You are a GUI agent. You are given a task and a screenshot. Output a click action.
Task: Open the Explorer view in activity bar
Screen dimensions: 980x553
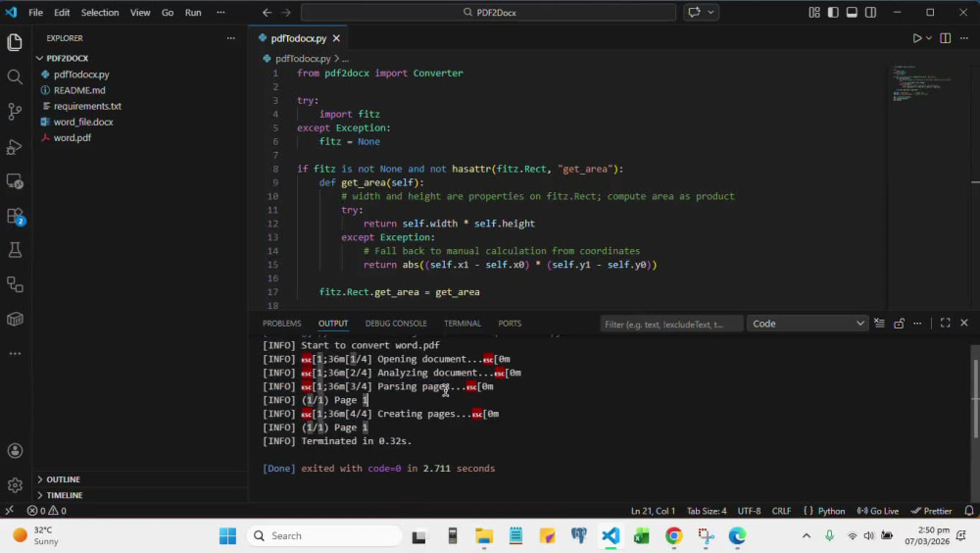[x=15, y=42]
